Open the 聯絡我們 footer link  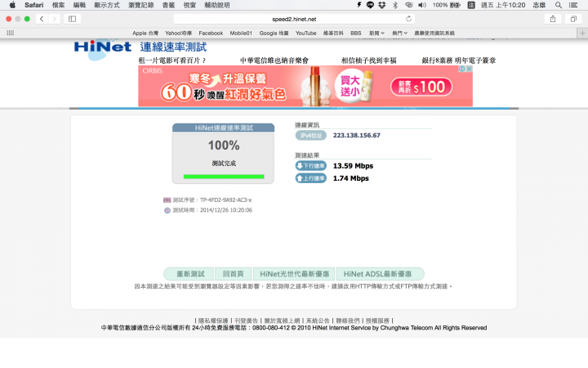[348, 321]
